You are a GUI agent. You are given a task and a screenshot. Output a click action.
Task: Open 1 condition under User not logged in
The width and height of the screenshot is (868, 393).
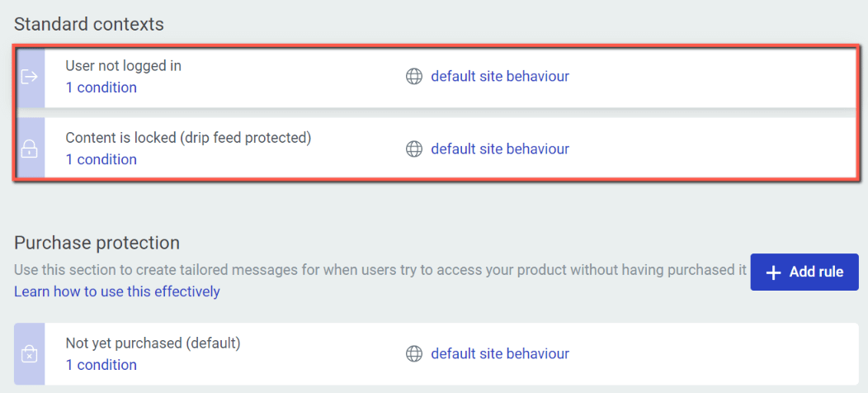101,88
